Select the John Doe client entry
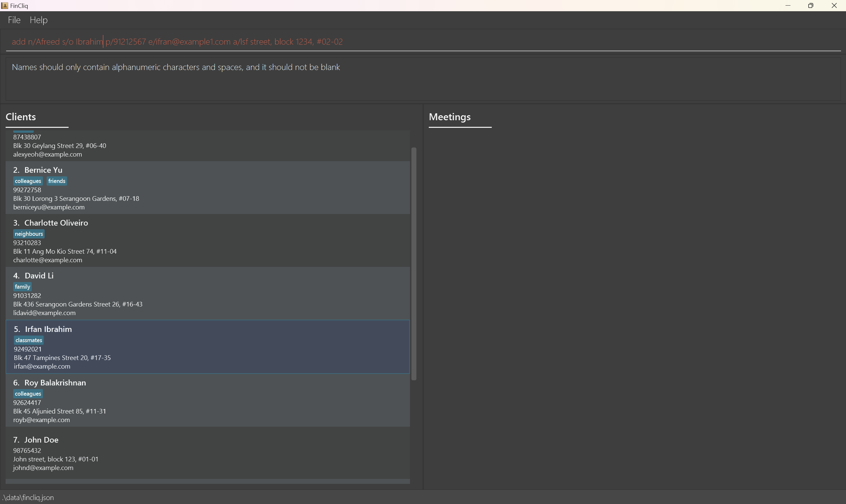 (207, 453)
